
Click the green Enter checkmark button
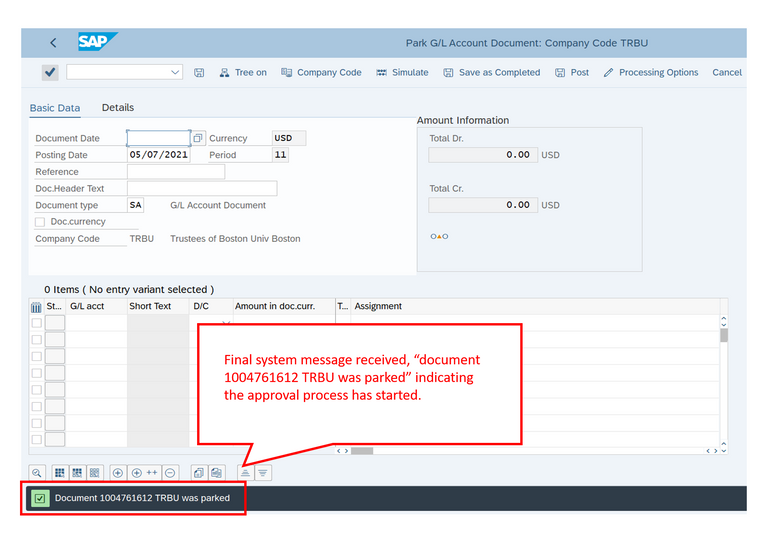click(x=49, y=72)
